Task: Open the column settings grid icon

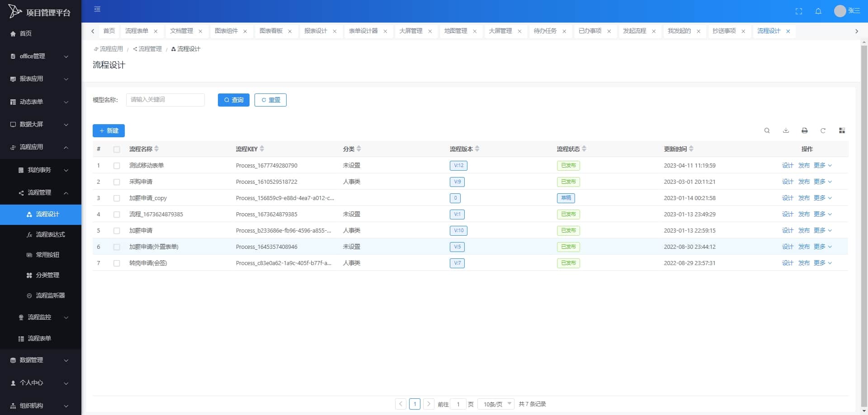Action: (842, 131)
